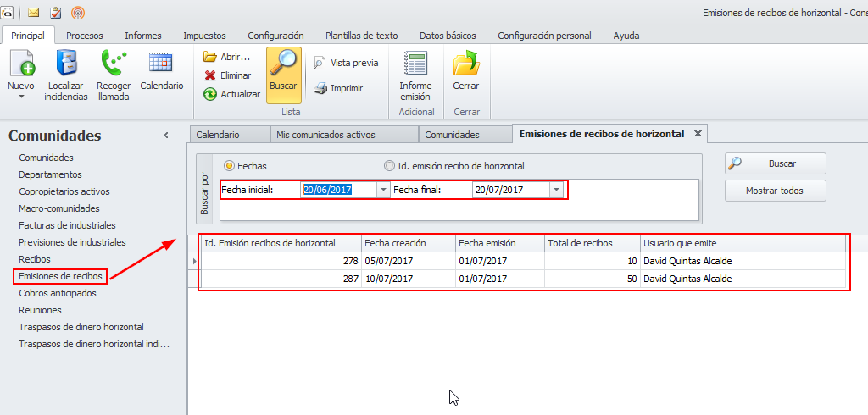Image resolution: width=868 pixels, height=415 pixels.
Task: Click the Mostrar todos button
Action: [775, 191]
